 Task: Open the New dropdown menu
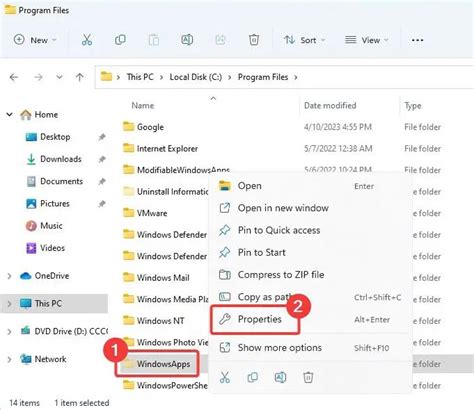35,40
